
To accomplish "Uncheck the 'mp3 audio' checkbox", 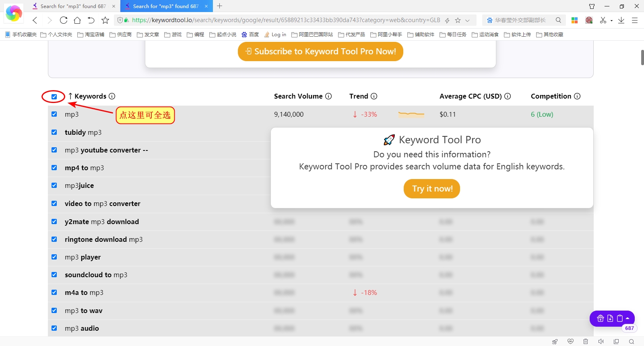I will coord(54,328).
